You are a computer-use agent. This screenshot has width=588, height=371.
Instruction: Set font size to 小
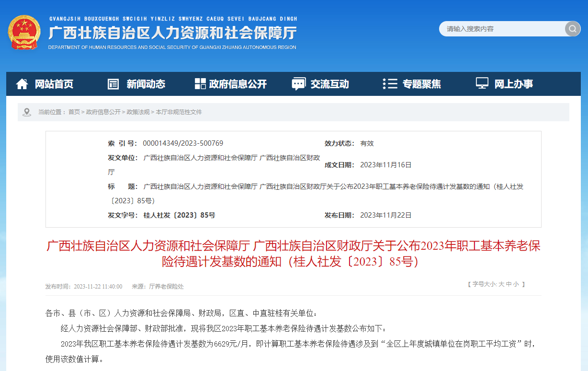(x=516, y=284)
